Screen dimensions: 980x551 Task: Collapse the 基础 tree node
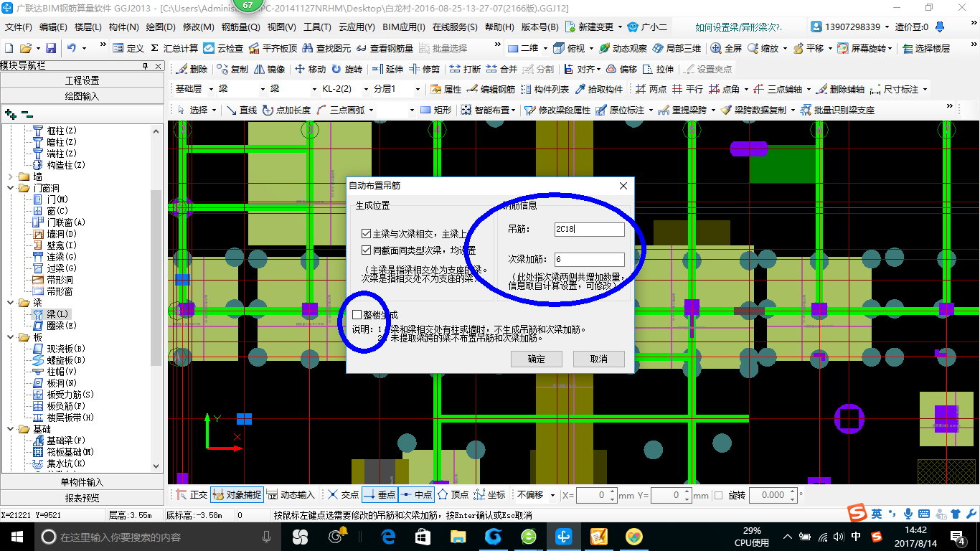coord(10,429)
